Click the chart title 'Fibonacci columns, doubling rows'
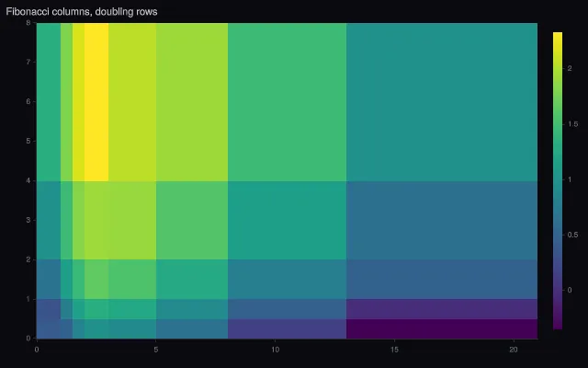 pyautogui.click(x=82, y=12)
